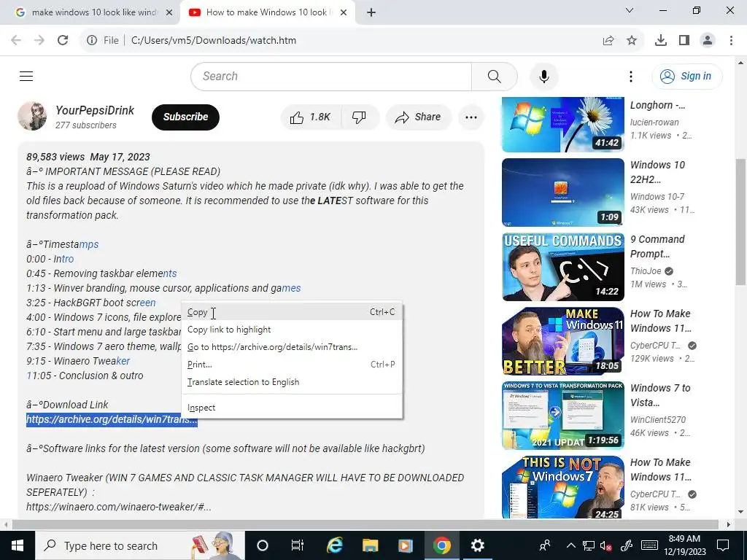Open the Share dialog
Screen dimensions: 747x560
(418, 117)
